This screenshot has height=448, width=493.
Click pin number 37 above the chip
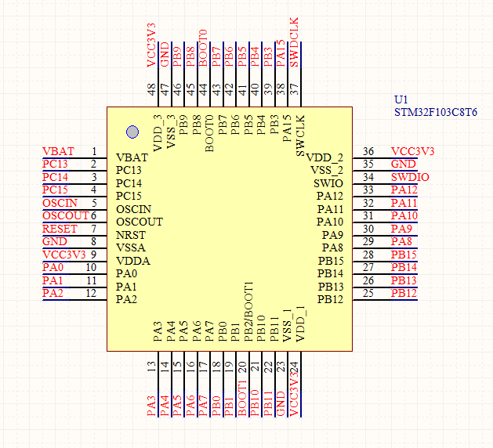(x=294, y=89)
